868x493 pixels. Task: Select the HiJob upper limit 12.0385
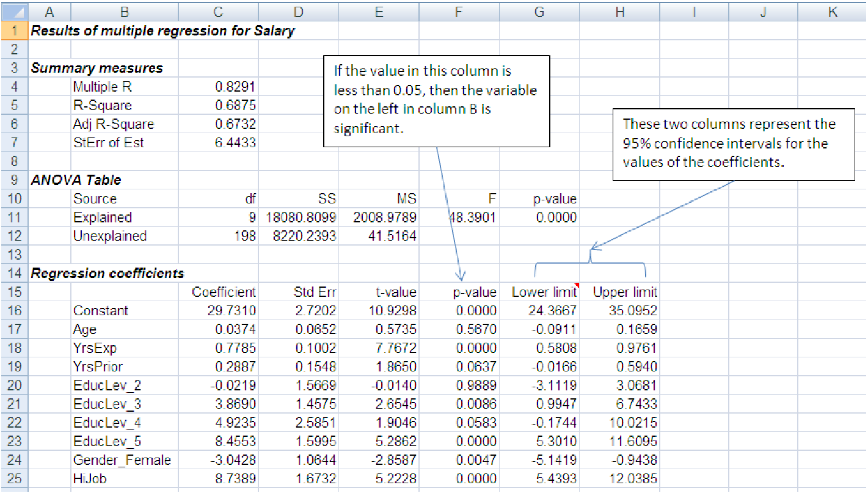point(619,478)
